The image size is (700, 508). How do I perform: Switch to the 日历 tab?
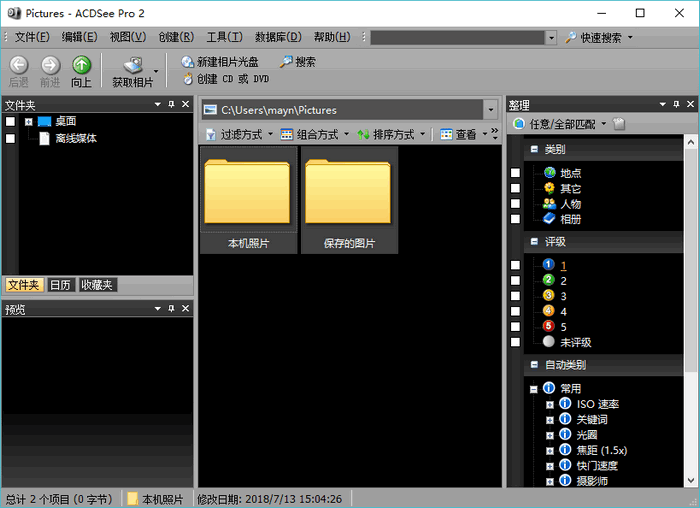point(60,285)
